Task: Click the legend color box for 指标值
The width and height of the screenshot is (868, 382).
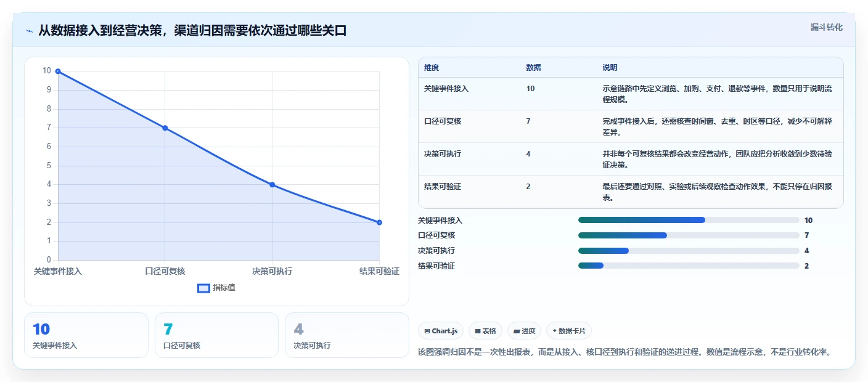Action: 203,288
